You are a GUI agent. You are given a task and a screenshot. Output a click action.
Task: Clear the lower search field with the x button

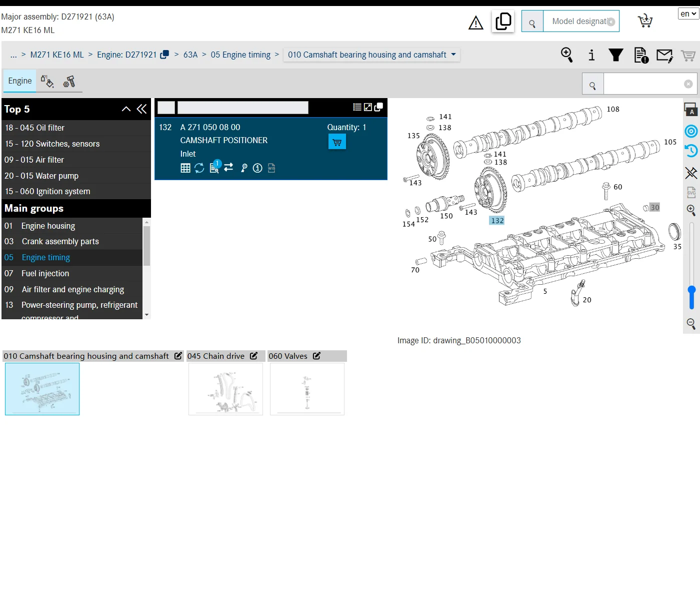pos(688,84)
